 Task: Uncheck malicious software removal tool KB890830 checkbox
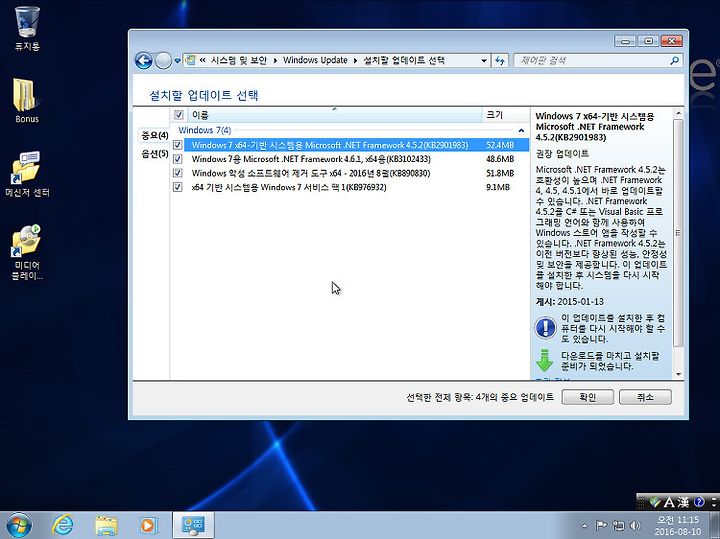coord(178,173)
